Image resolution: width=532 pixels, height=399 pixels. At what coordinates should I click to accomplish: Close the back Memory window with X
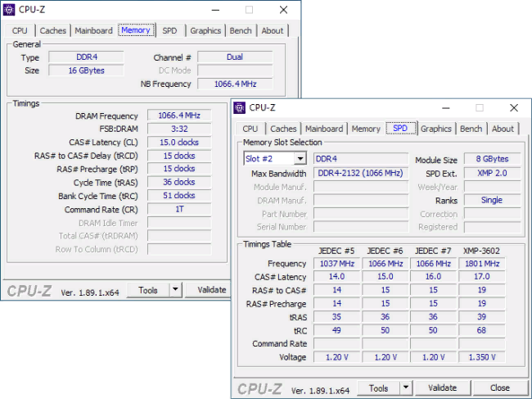283,10
